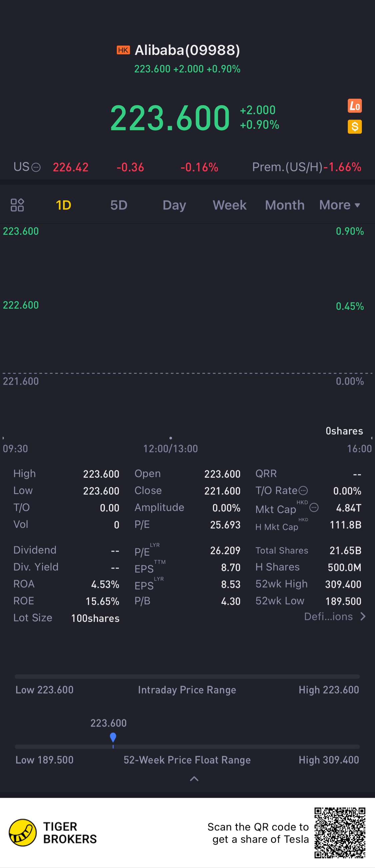The width and height of the screenshot is (375, 868).
Task: Select the Day chart period
Action: (174, 205)
